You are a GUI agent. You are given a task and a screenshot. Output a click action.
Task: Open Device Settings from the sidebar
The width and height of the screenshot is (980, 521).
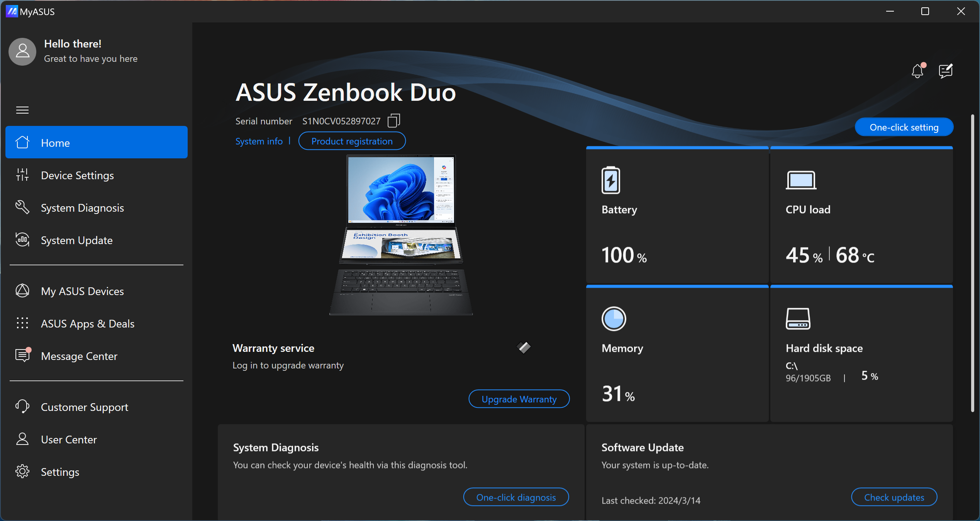coord(97,175)
